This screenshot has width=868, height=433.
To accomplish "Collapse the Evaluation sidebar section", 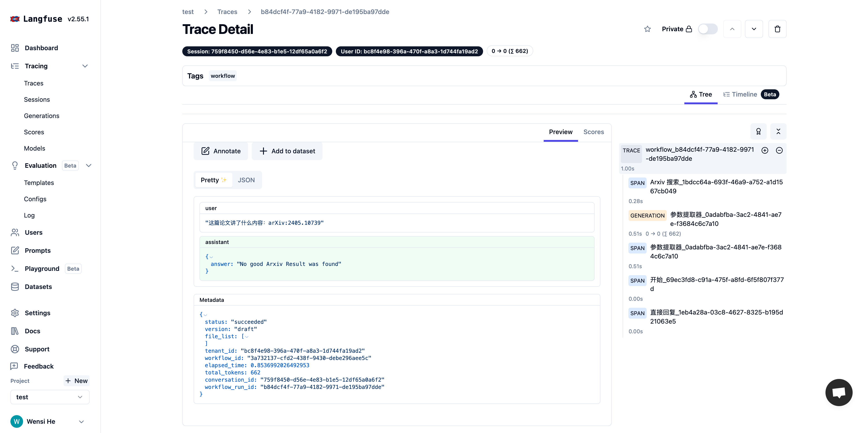I will click(x=89, y=166).
